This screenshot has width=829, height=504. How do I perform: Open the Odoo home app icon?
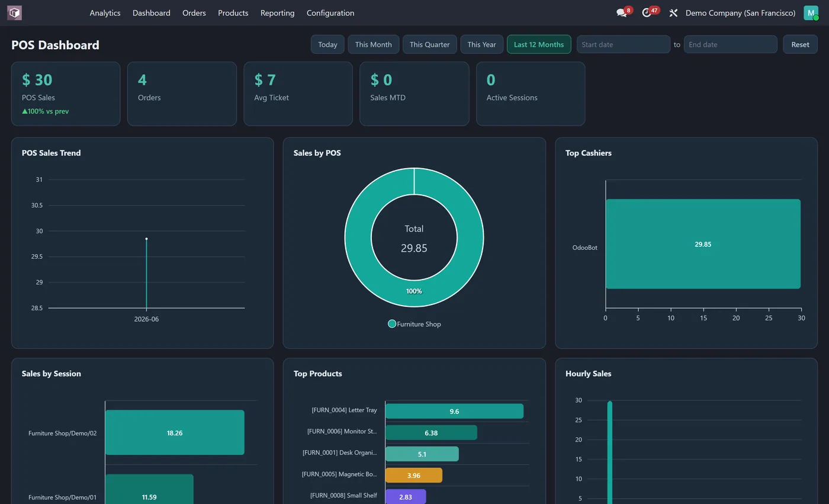pyautogui.click(x=14, y=12)
